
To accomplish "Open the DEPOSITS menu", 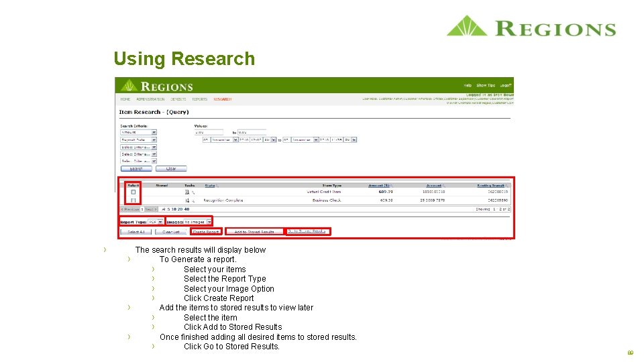I will pyautogui.click(x=178, y=99).
